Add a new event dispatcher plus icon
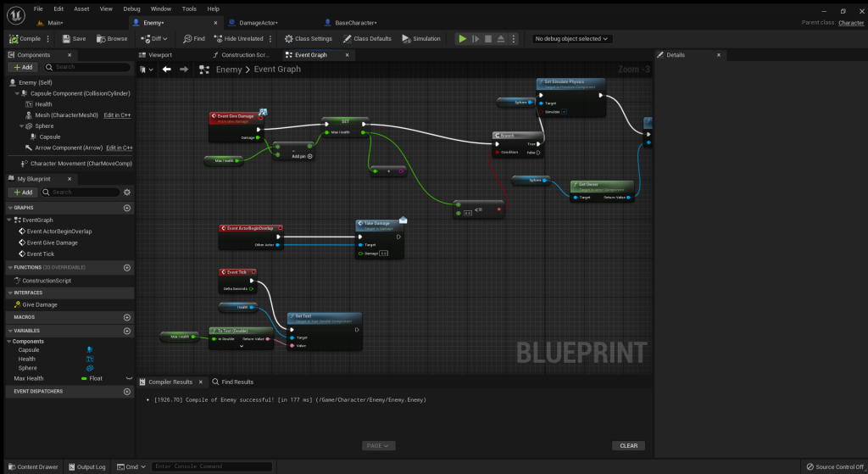 pos(127,392)
